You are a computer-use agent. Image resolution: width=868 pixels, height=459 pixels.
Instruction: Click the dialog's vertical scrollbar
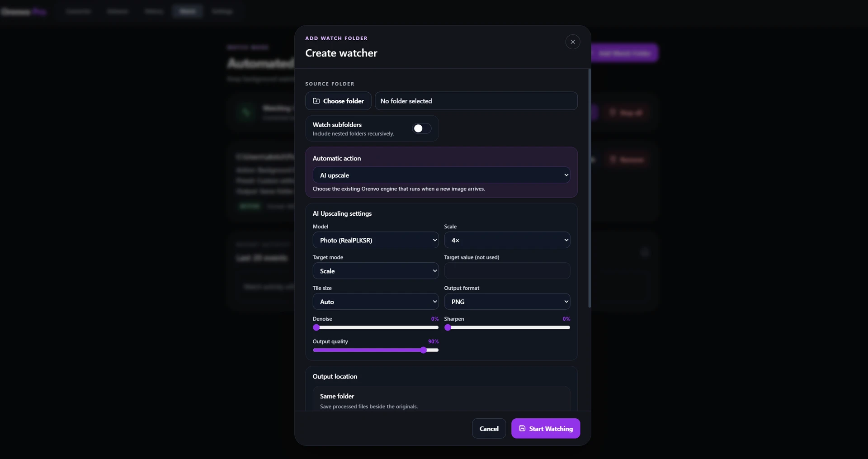[590, 188]
